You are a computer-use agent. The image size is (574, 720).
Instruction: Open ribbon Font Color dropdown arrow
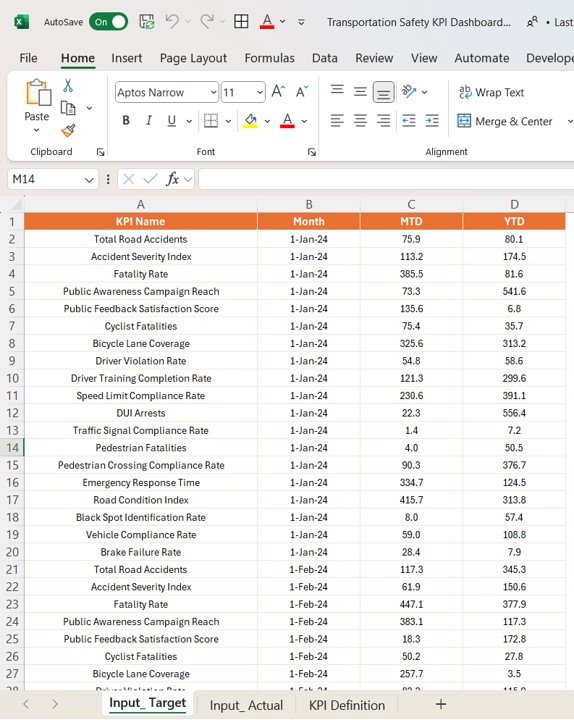pos(304,121)
